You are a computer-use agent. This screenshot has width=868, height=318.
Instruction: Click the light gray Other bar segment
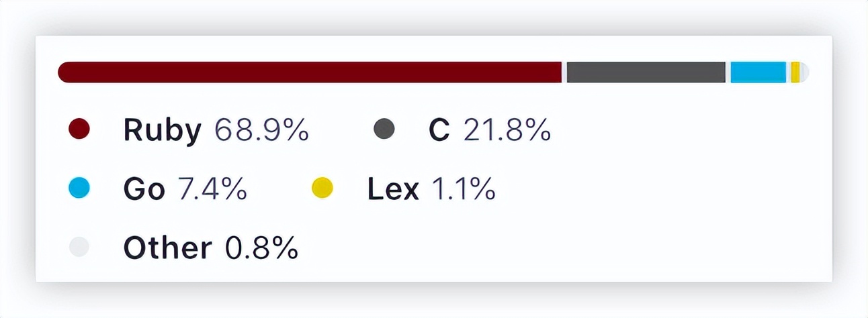click(805, 72)
